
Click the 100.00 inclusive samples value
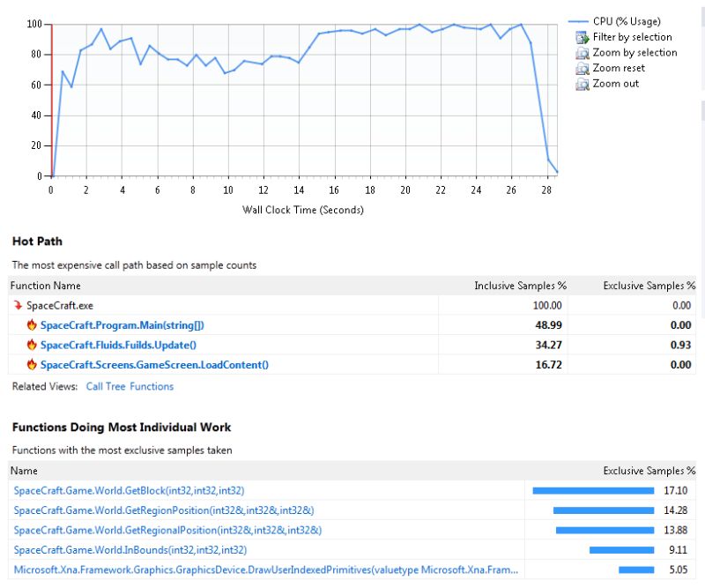547,306
